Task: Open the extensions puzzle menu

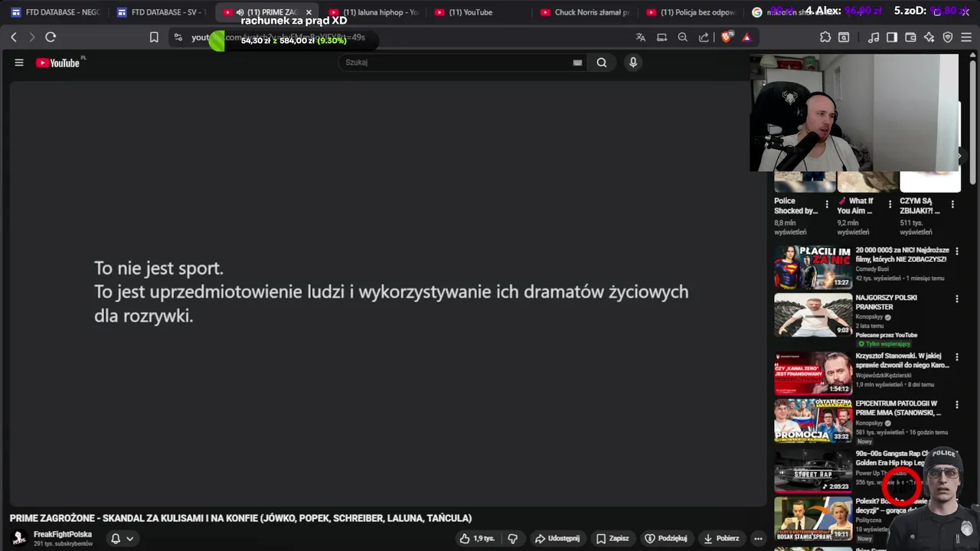Action: click(x=825, y=37)
